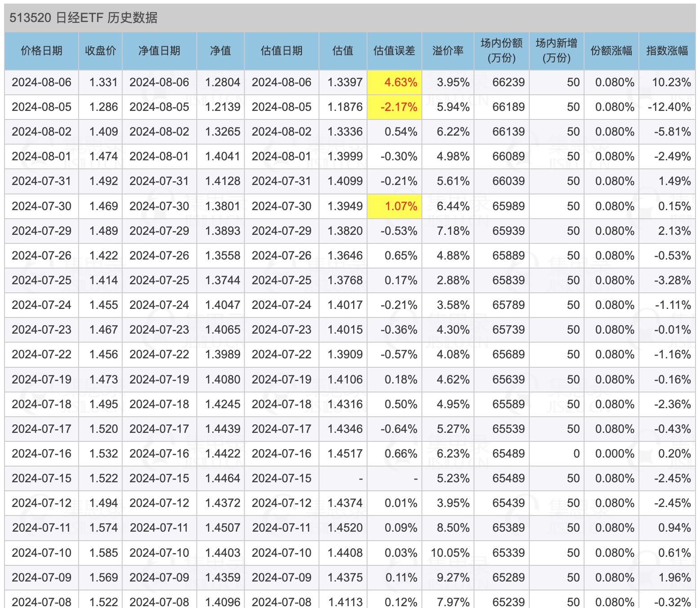700x608 pixels.
Task: Click the 估值日期 column header
Action: (282, 51)
